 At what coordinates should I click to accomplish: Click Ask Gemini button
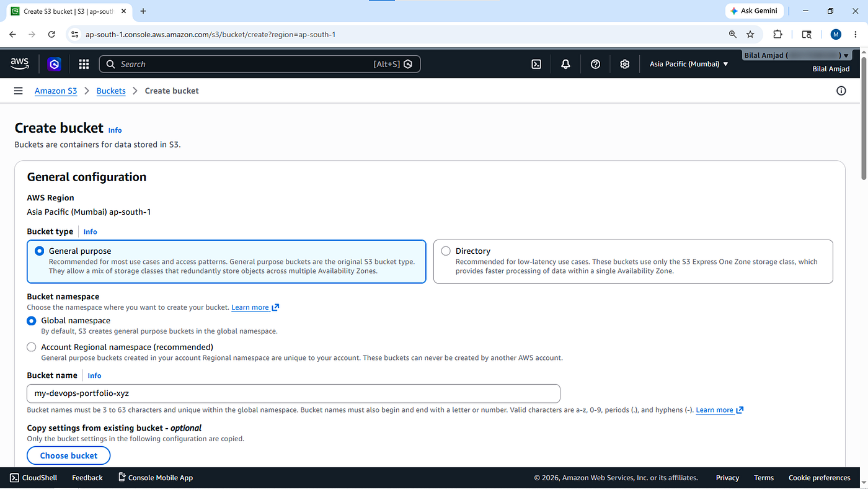point(755,11)
